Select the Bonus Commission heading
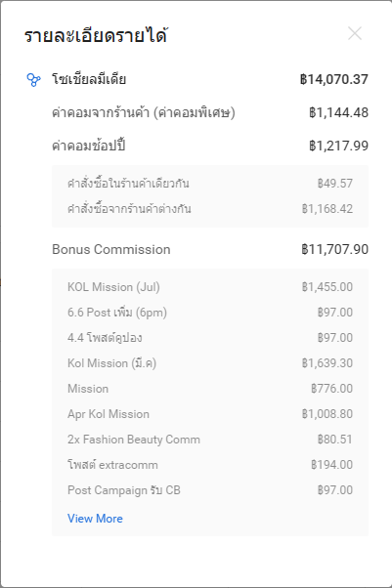 pyautogui.click(x=111, y=249)
